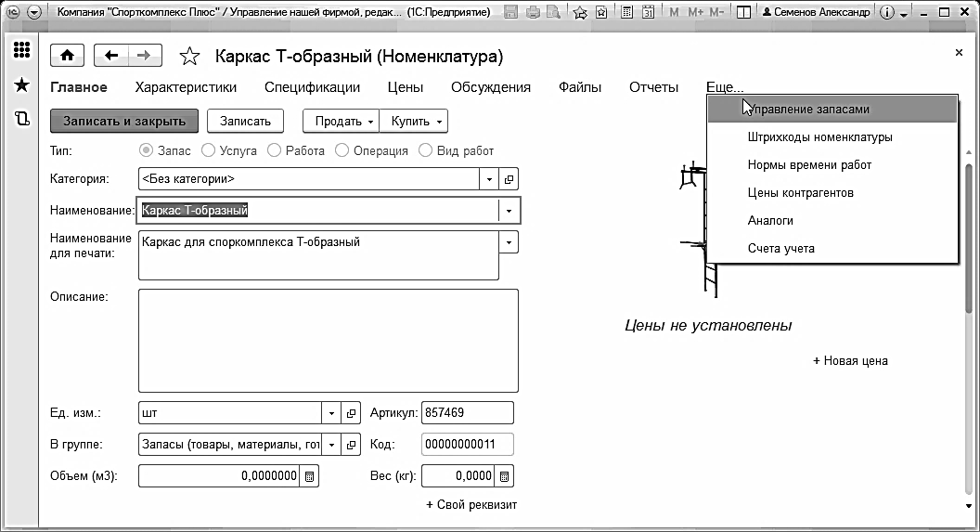This screenshot has width=980, height=532.
Task: Click the M memory button
Action: pyautogui.click(x=674, y=12)
